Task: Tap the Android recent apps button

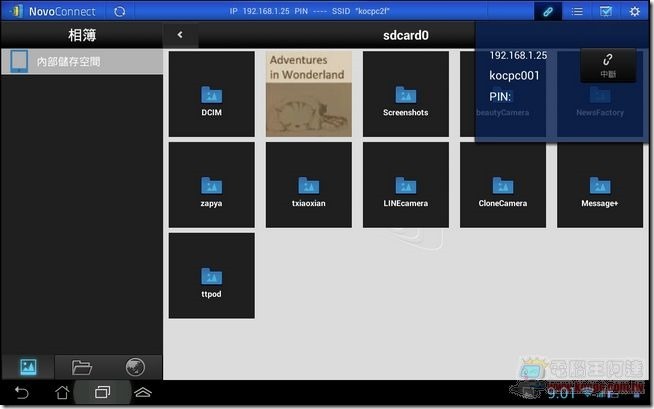Action: (x=102, y=392)
